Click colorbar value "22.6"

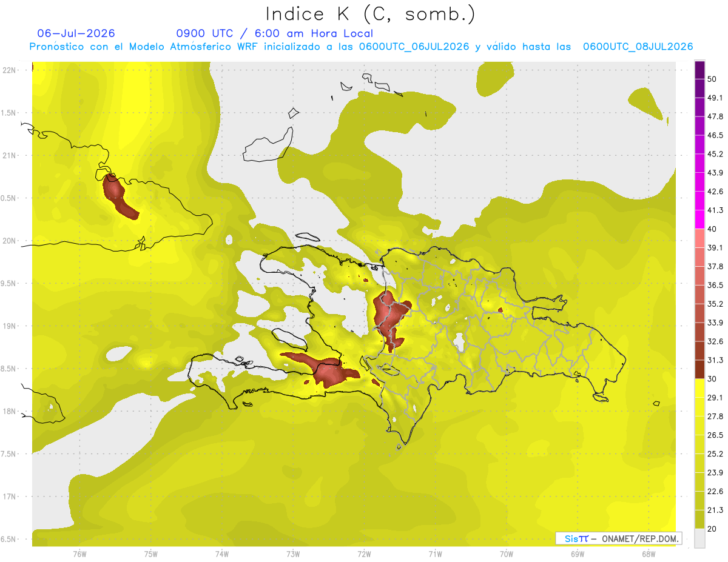pyautogui.click(x=716, y=492)
